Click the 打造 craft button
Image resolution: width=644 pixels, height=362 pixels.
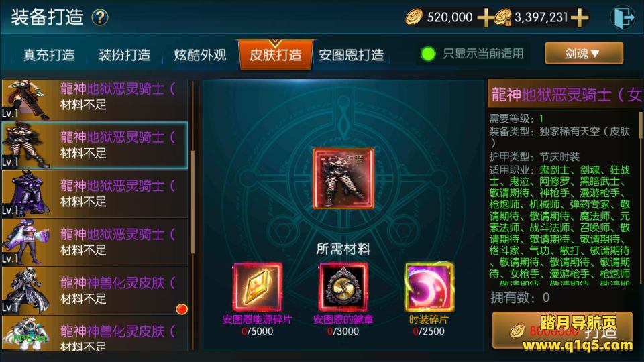[562, 330]
